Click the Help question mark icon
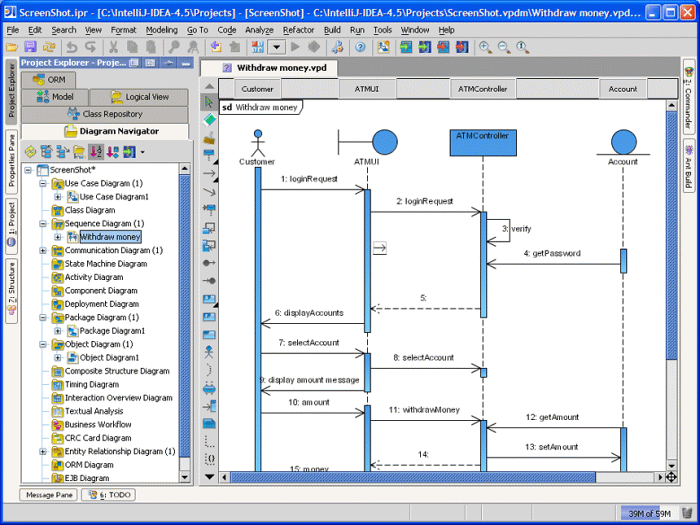The image size is (700, 525). point(360,47)
